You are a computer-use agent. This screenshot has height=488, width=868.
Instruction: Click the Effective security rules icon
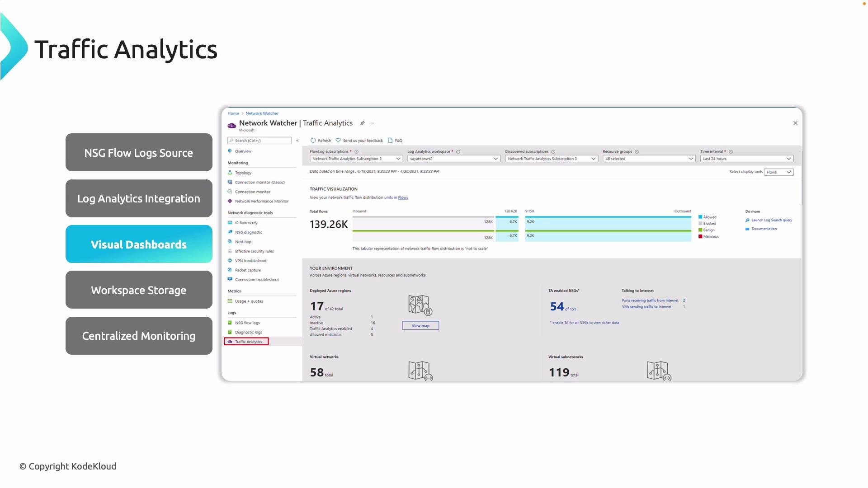pyautogui.click(x=230, y=251)
